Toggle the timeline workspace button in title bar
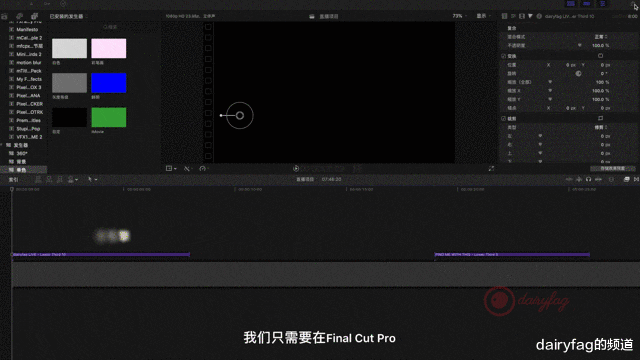Image resolution: width=640 pixels, height=360 pixels. pyautogui.click(x=587, y=4)
